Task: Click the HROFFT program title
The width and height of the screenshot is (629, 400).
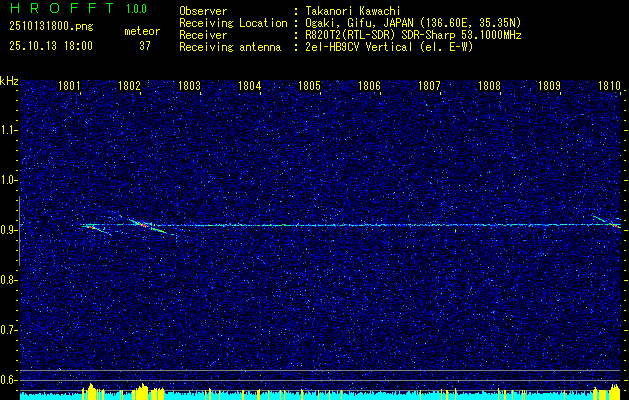Action: 63,8
